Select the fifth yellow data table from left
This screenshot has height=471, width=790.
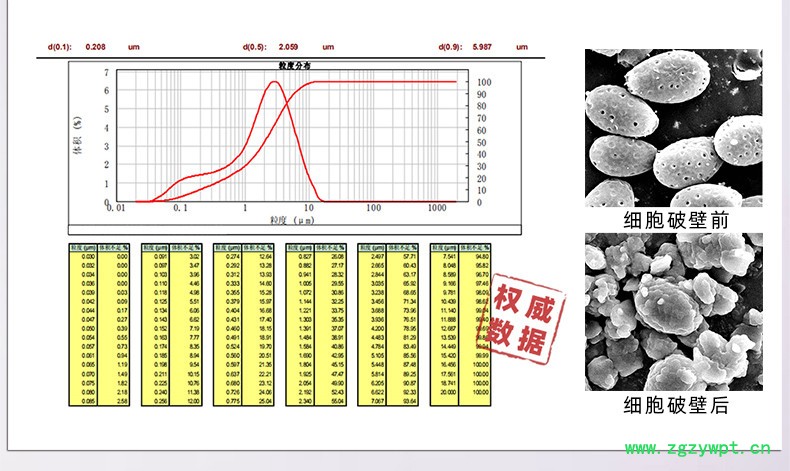387,324
